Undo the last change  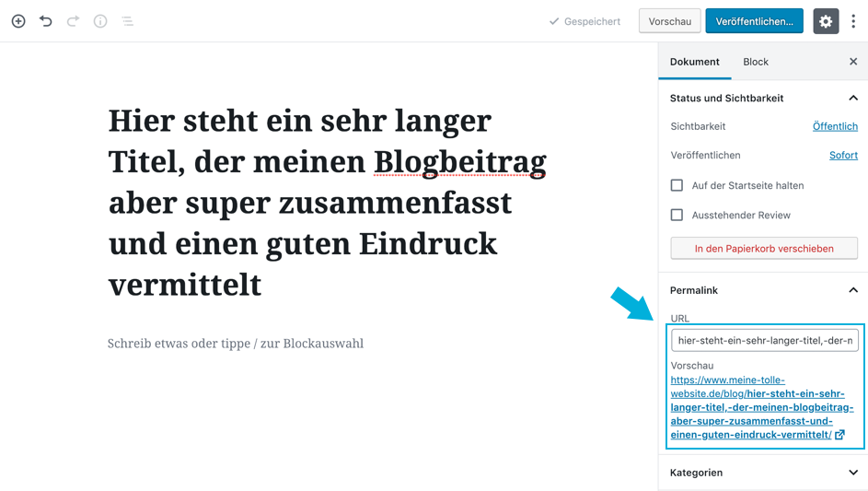(45, 21)
